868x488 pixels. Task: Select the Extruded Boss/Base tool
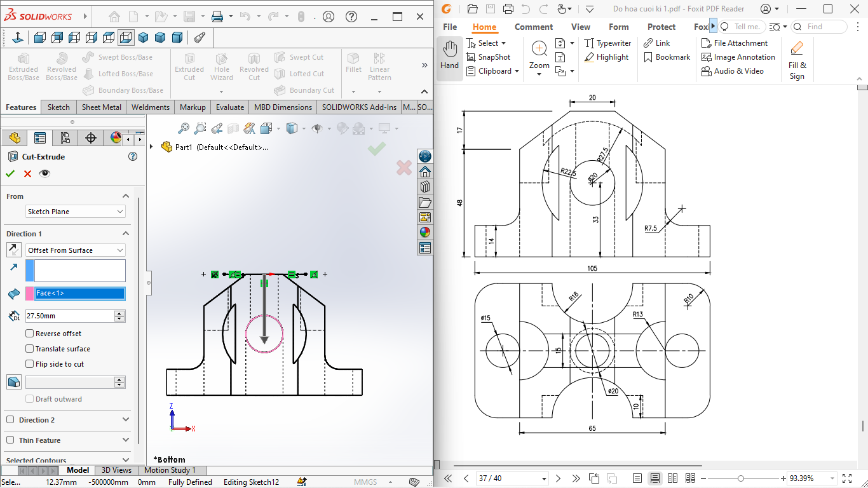point(23,67)
